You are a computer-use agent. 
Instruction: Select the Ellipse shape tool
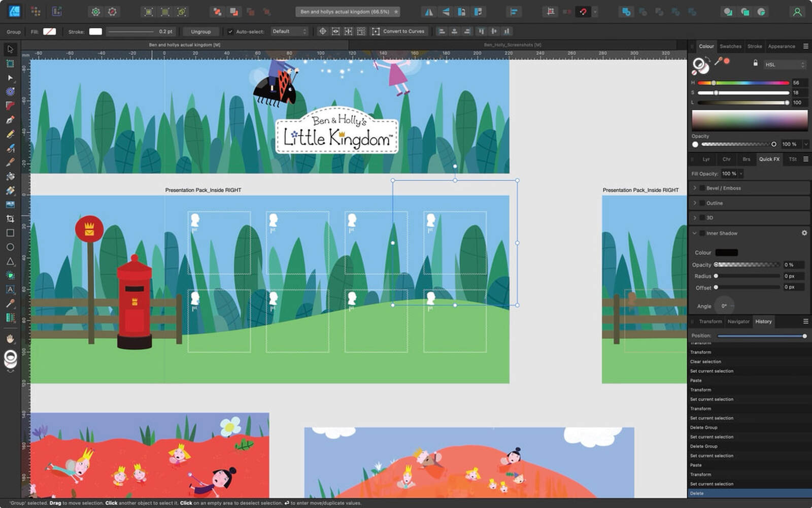tap(10, 247)
